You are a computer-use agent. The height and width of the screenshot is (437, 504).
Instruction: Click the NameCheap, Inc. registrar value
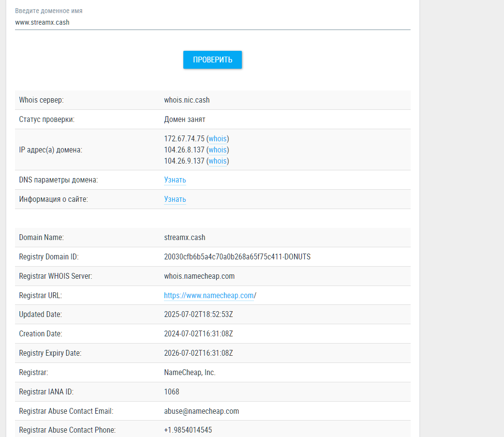[x=190, y=373]
